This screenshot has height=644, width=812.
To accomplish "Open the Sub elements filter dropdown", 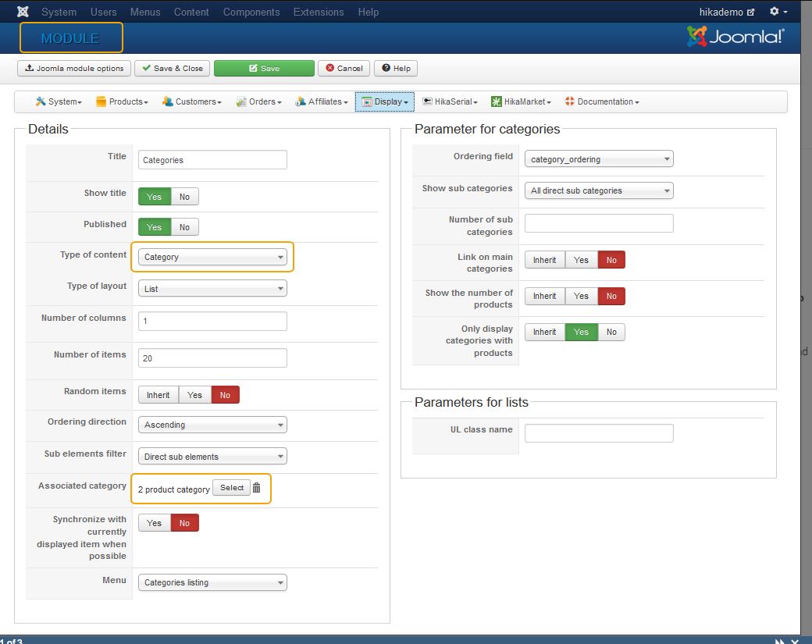I will pos(212,456).
